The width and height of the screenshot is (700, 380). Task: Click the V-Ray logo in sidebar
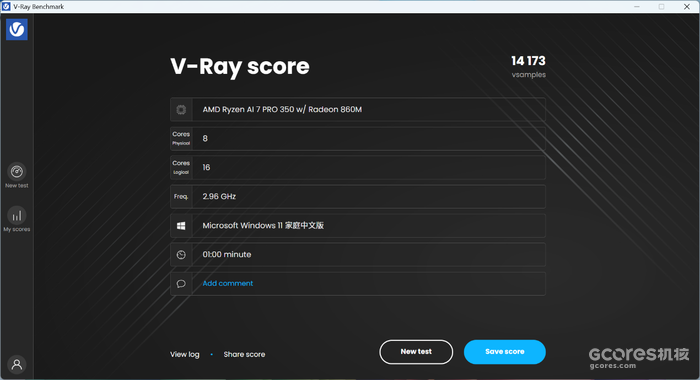[17, 29]
